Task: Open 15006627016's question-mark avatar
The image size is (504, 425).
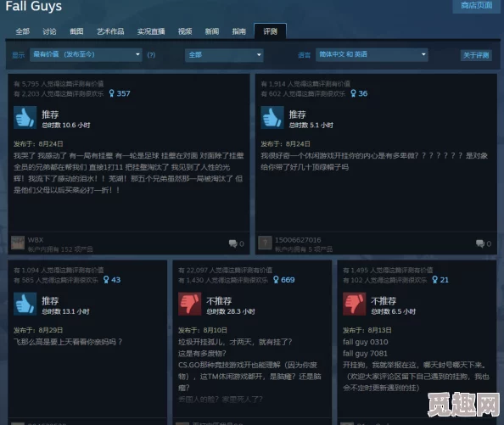Action: point(265,243)
